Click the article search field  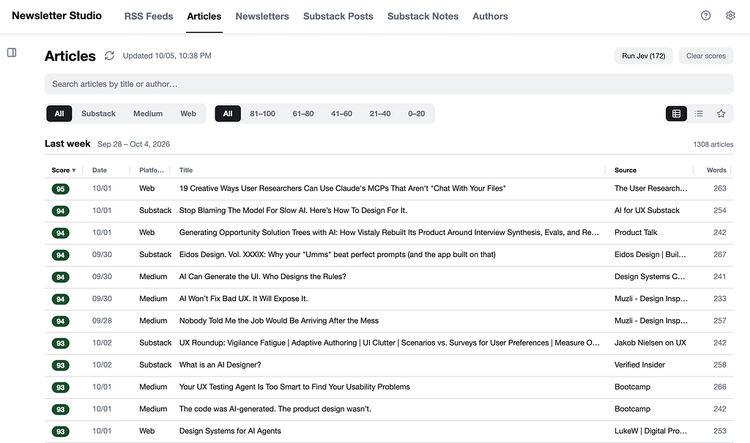pos(389,84)
